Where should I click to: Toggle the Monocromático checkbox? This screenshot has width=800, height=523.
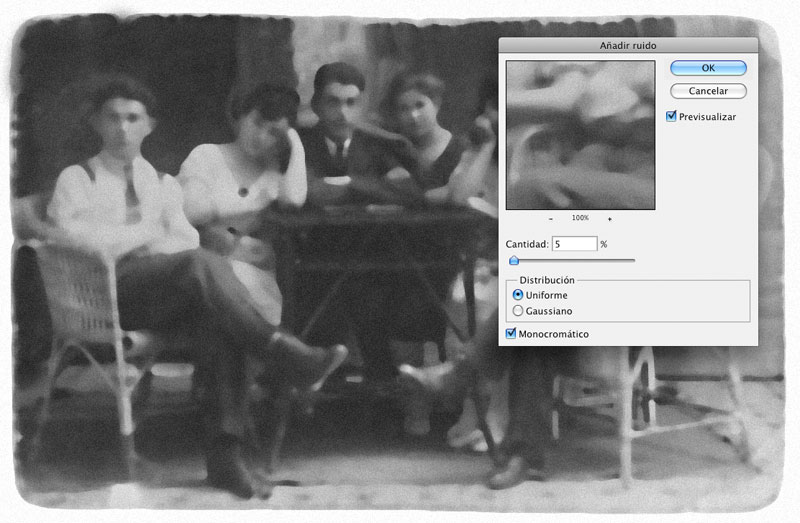pos(511,334)
